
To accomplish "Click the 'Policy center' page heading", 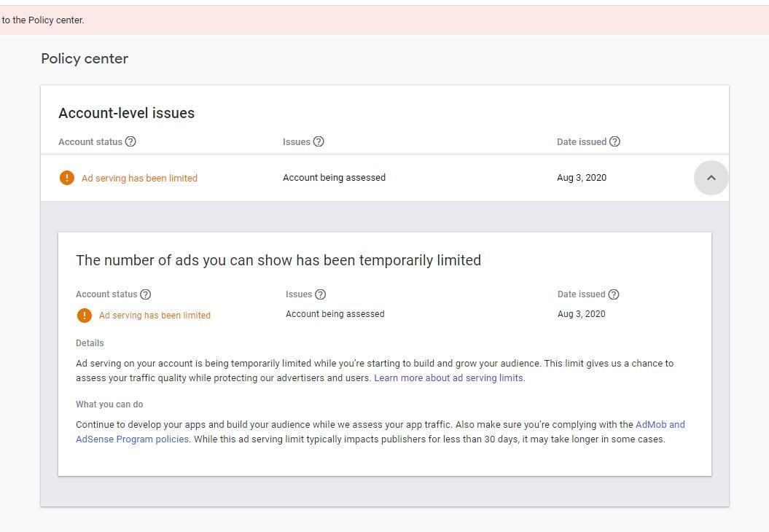I will [x=85, y=58].
